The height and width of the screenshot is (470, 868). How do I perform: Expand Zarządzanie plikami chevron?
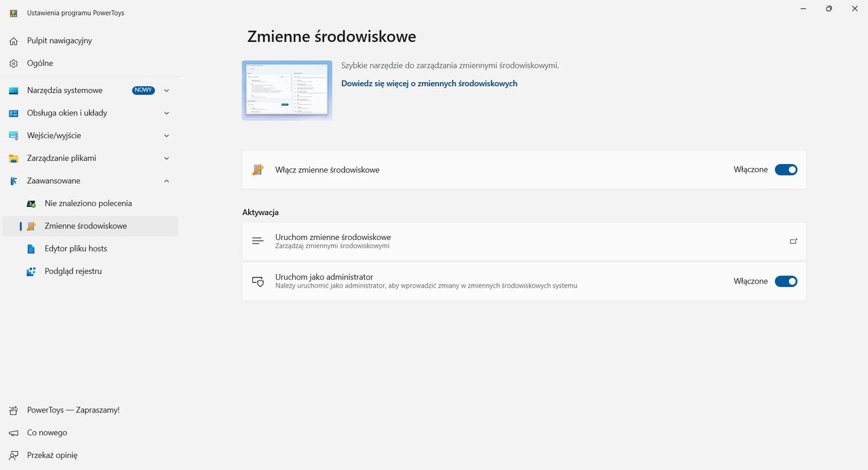(167, 158)
